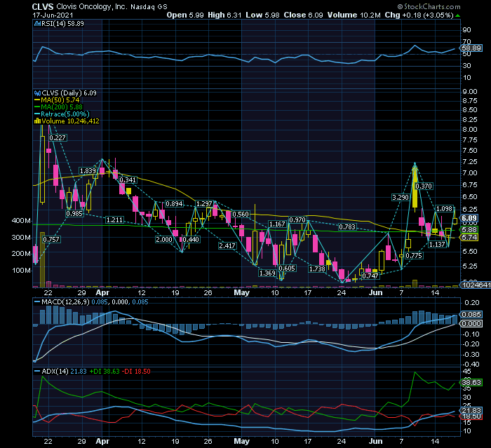Image resolution: width=491 pixels, height=448 pixels.
Task: Click the green 5.88 MA tag on price axis
Action: pos(469,230)
